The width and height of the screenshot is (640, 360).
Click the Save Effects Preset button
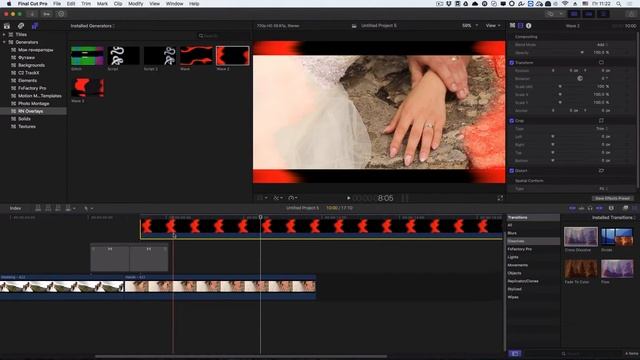612,198
